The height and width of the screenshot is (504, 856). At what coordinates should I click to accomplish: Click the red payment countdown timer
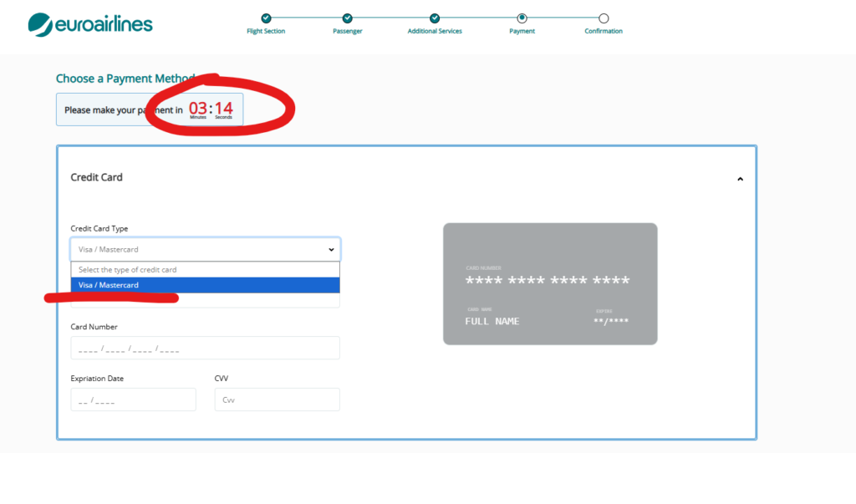coord(211,109)
